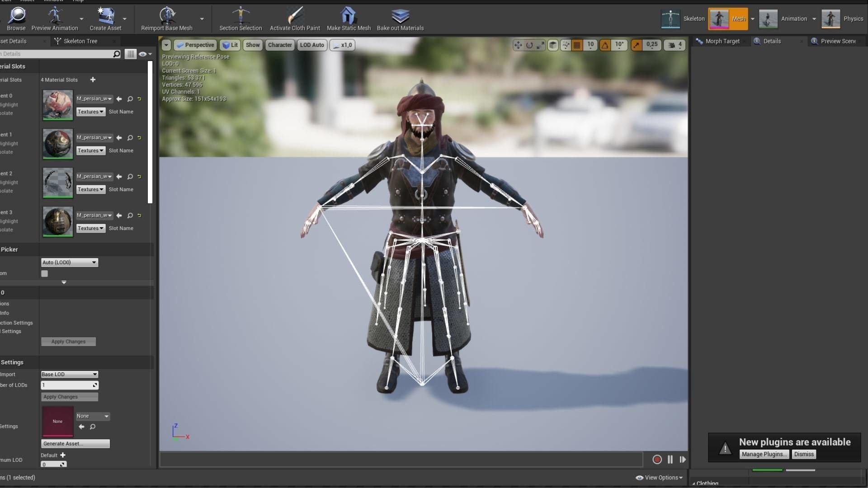Click Generate Asset button
This screenshot has width=868, height=488.
click(x=75, y=444)
